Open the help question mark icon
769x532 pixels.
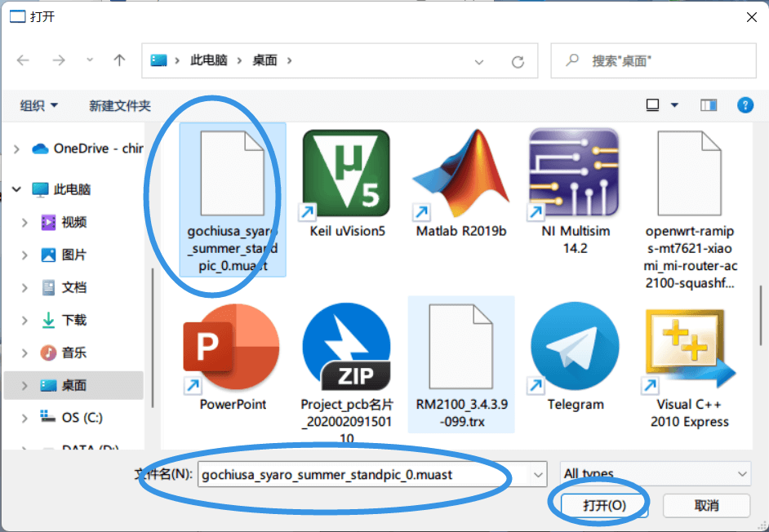point(745,105)
